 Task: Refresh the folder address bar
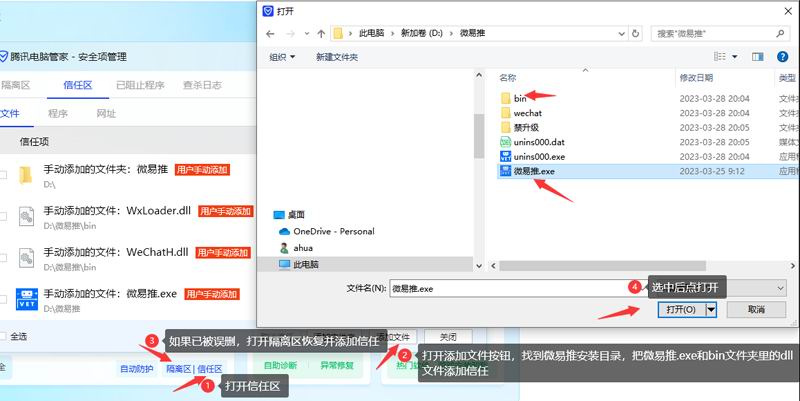click(636, 34)
